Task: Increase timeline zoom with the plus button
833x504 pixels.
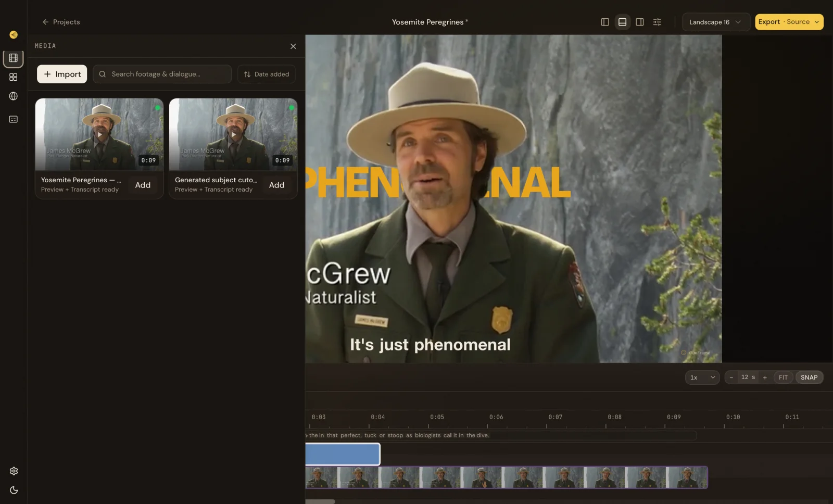Action: 765,377
